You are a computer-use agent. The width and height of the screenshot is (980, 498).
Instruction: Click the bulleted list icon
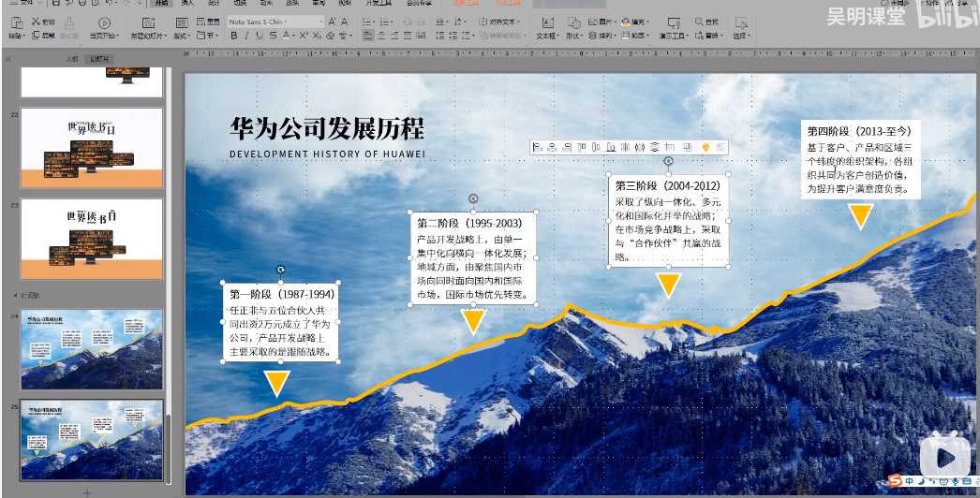[369, 22]
